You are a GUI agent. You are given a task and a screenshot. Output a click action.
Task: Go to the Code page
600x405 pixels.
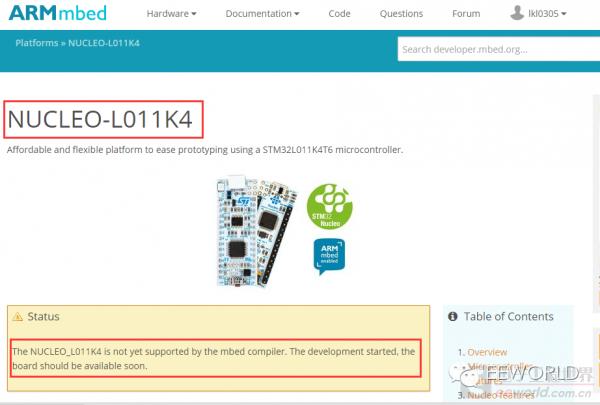(339, 13)
